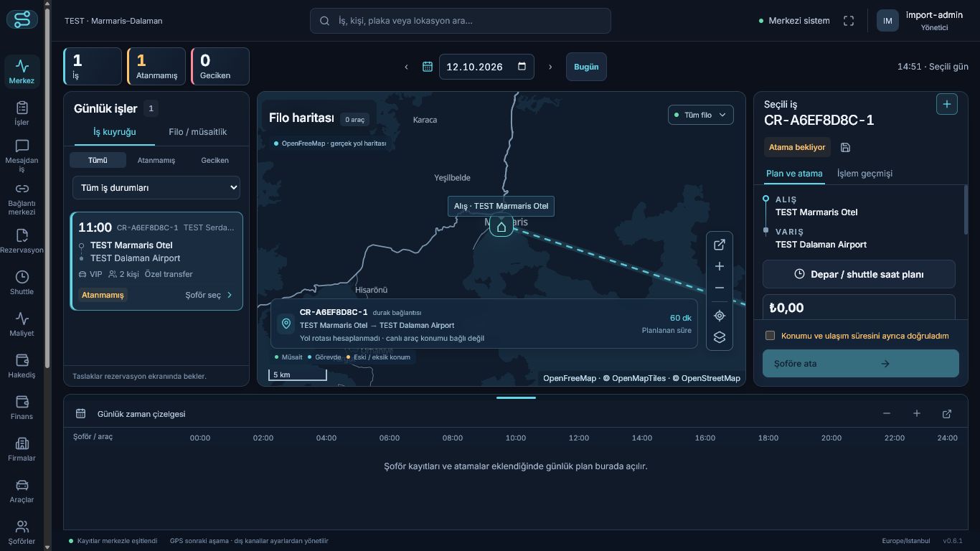Click Merkezi sistem status indicator
Screen dimensions: 980x551
pos(794,21)
